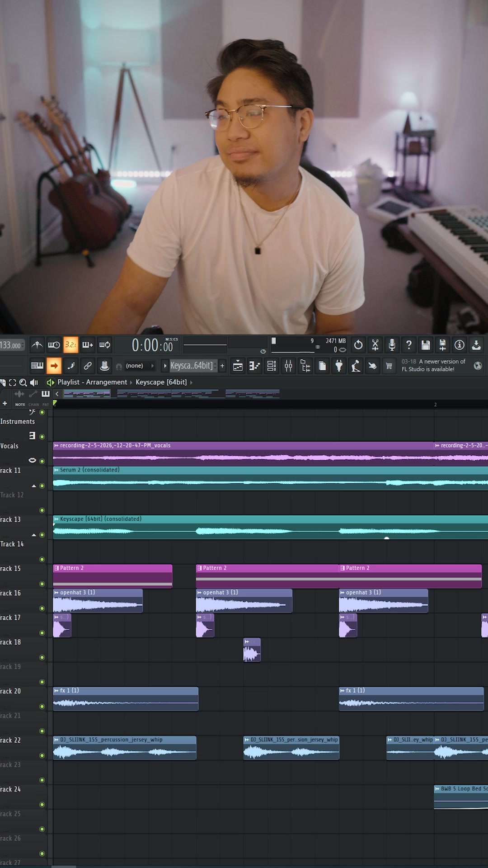Screen dimensions: 488x868
Task: Select the zoom magnifier tool in playlist
Action: click(x=23, y=382)
